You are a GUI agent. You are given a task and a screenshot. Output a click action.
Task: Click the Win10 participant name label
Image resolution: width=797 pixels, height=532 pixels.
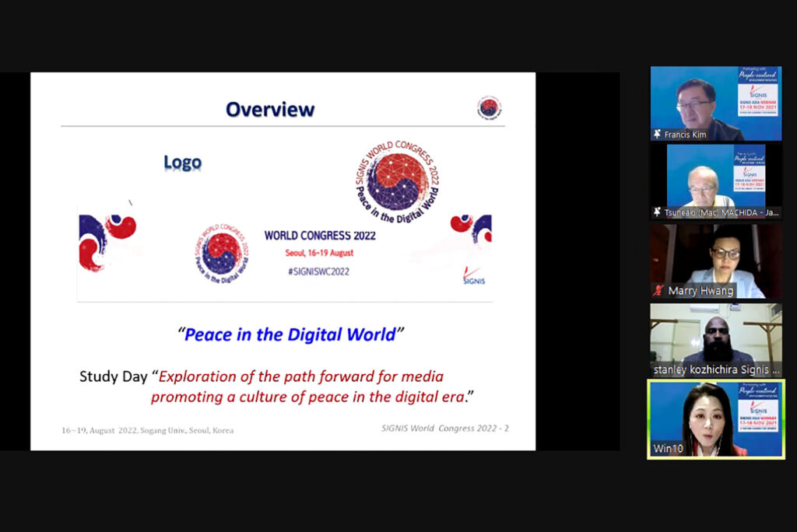point(667,449)
